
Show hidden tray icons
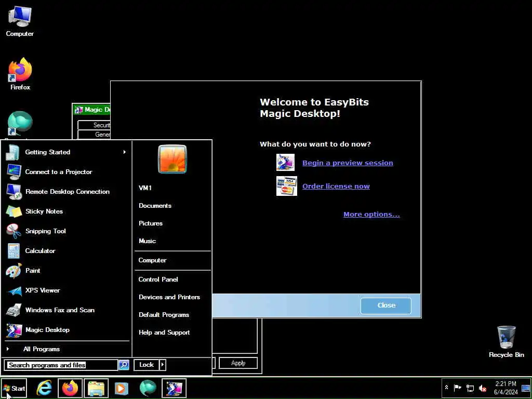point(446,388)
